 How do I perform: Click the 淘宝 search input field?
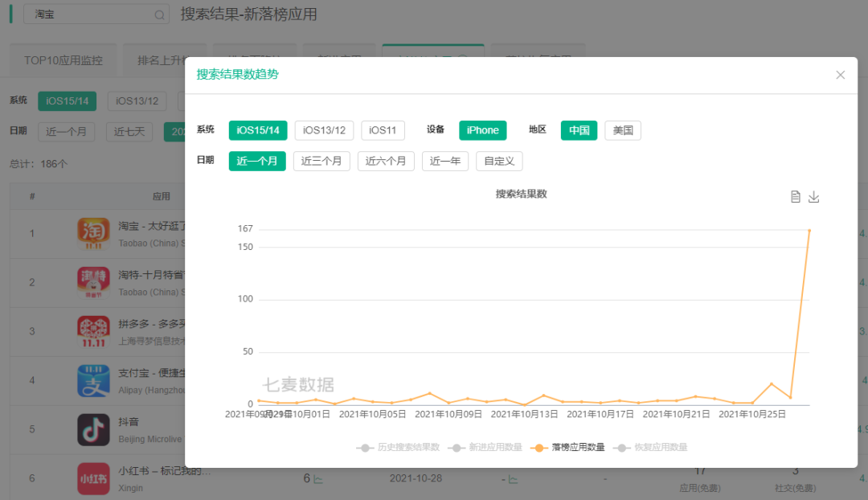(96, 14)
